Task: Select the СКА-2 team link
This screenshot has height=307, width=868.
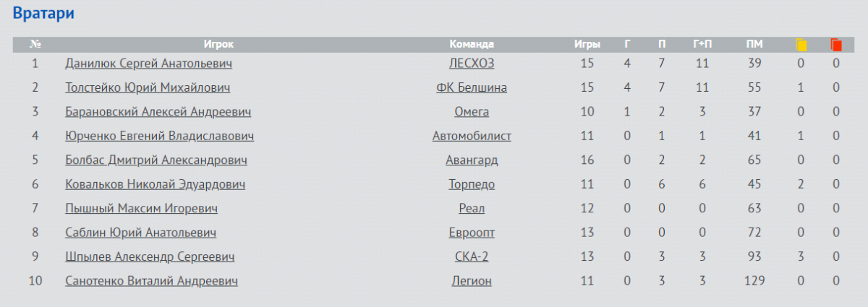Action: point(472,257)
